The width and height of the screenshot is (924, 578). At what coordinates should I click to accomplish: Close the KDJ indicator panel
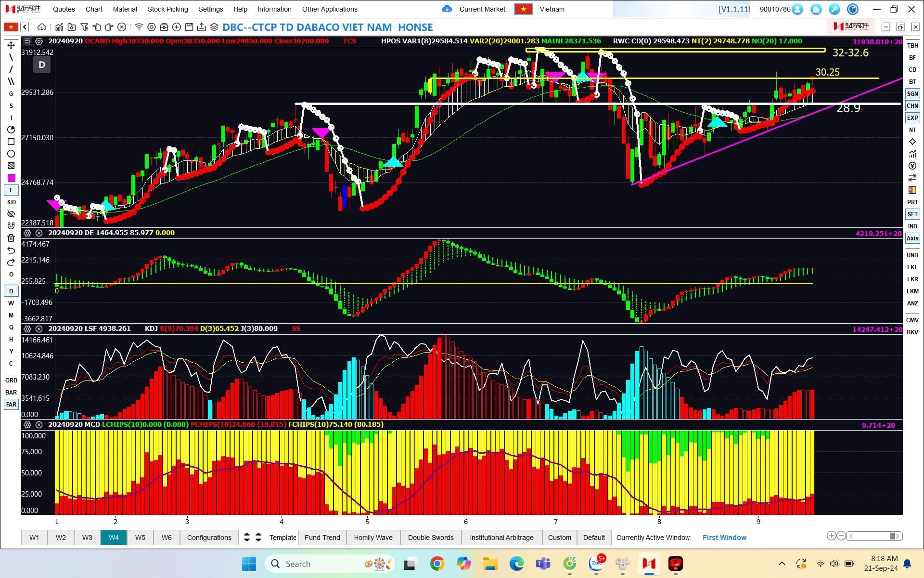pos(39,328)
